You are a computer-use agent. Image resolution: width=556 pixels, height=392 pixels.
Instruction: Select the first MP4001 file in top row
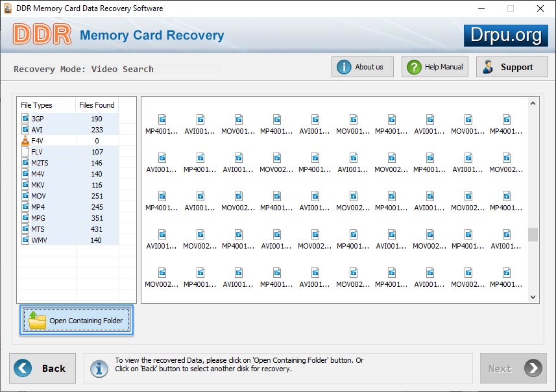pyautogui.click(x=162, y=124)
